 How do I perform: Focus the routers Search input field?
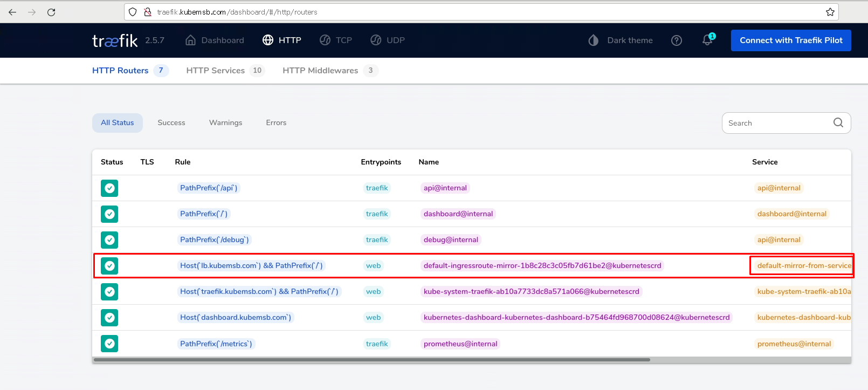coord(776,123)
